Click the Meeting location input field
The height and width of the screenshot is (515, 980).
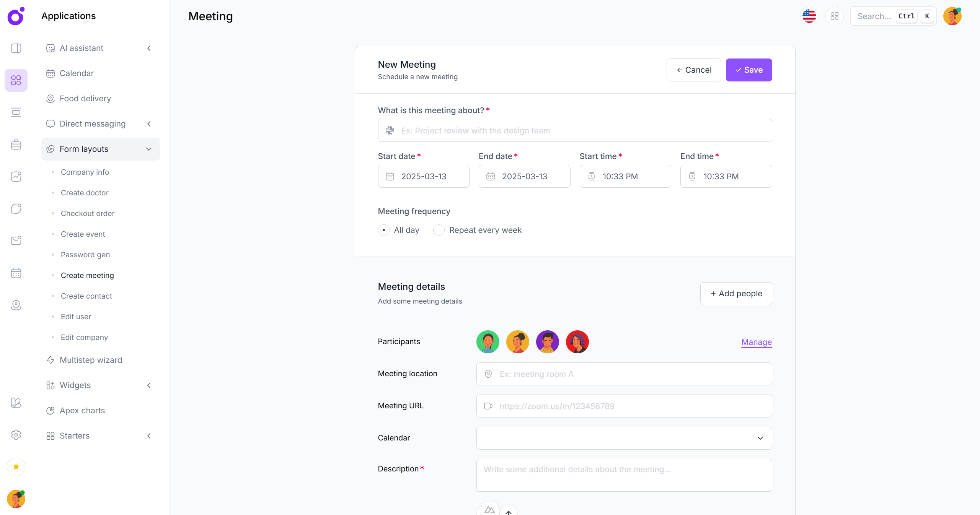click(624, 374)
